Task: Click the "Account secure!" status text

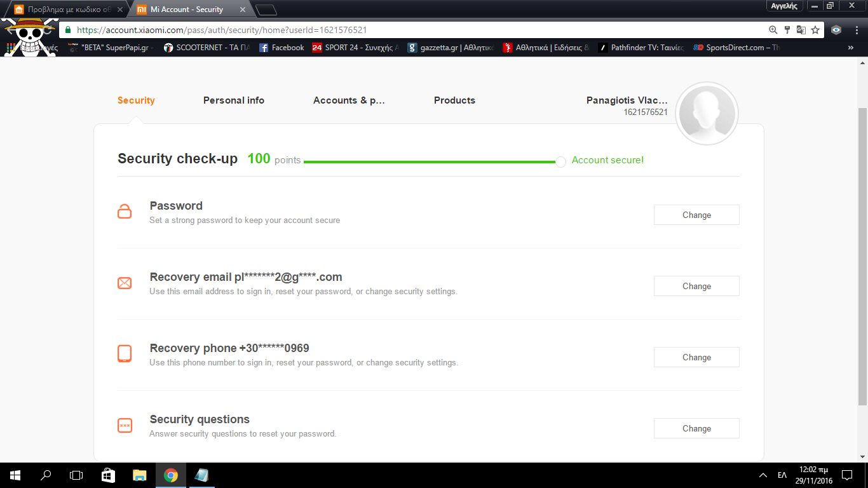Action: click(607, 160)
